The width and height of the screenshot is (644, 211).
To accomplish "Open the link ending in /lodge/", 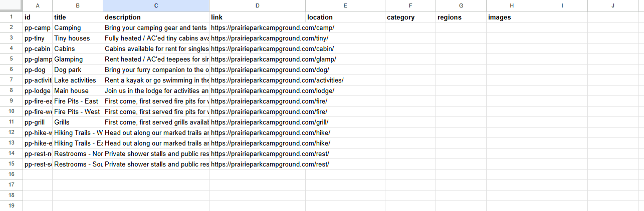I will [x=272, y=91].
